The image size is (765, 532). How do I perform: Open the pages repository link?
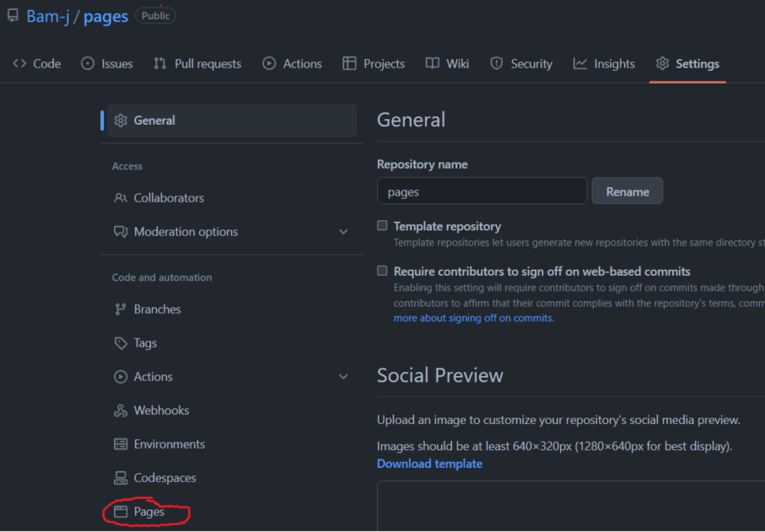(x=105, y=17)
